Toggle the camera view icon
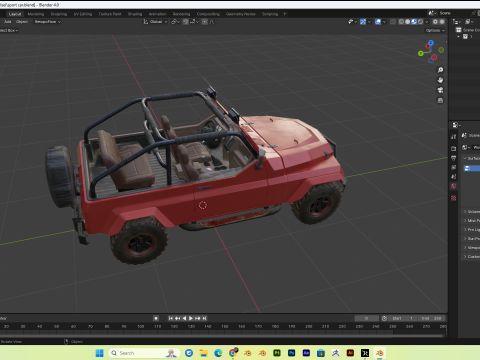This screenshot has height=360, width=480. pyautogui.click(x=440, y=90)
